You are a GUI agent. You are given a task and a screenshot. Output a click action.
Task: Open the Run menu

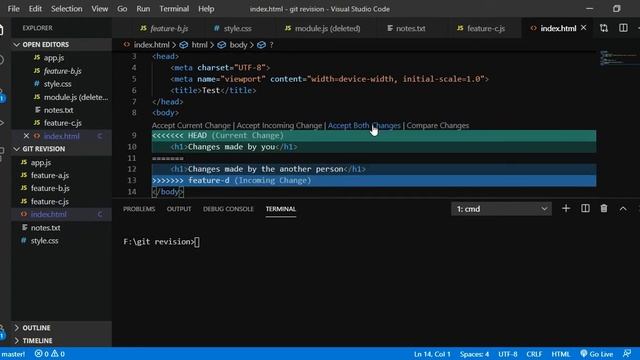(143, 9)
